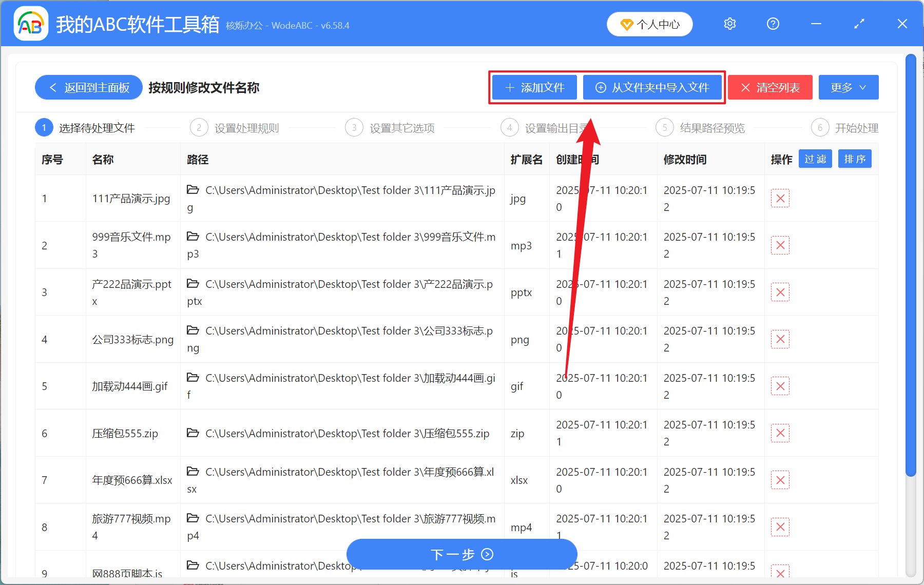Image resolution: width=924 pixels, height=585 pixels.
Task: Jump to step 6 开始处理
Action: [858, 128]
